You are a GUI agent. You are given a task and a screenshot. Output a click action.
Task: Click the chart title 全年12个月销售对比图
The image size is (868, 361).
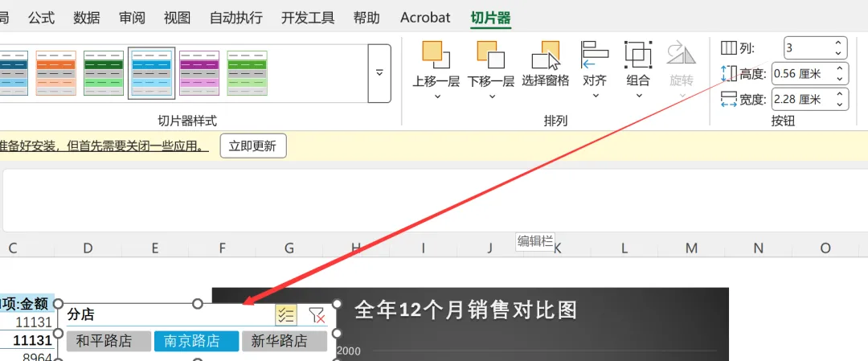click(x=465, y=310)
